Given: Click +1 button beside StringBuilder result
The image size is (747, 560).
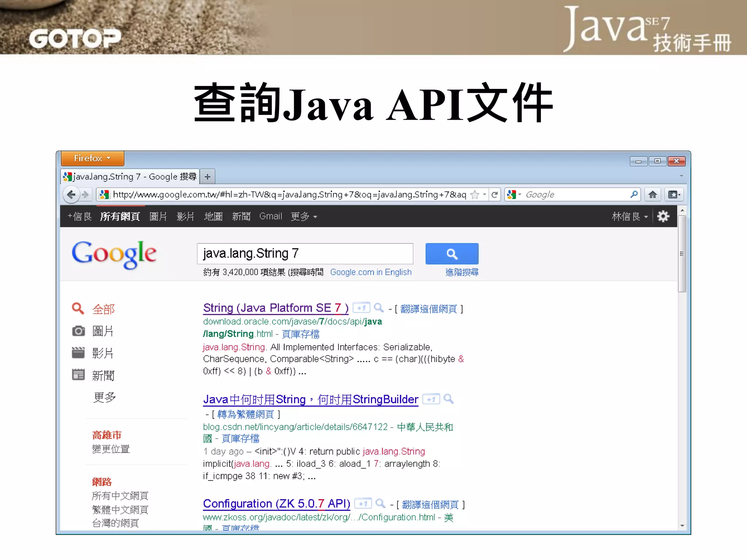Looking at the screenshot, I should (431, 400).
